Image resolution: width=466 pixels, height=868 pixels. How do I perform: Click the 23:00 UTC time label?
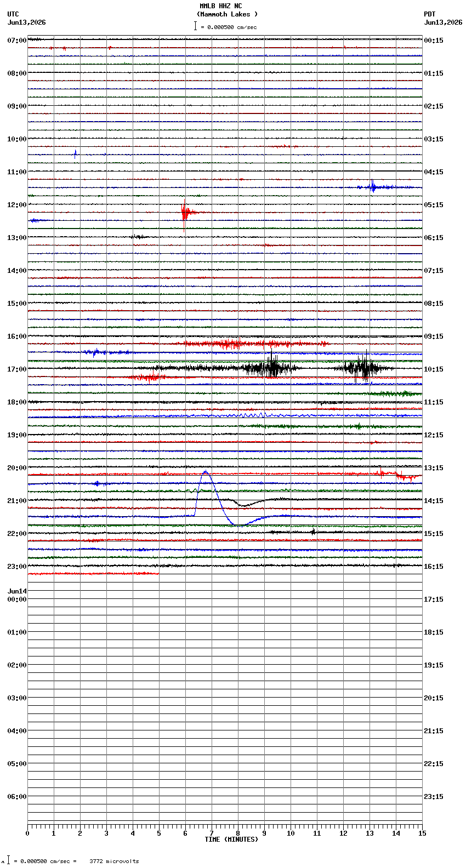click(17, 567)
